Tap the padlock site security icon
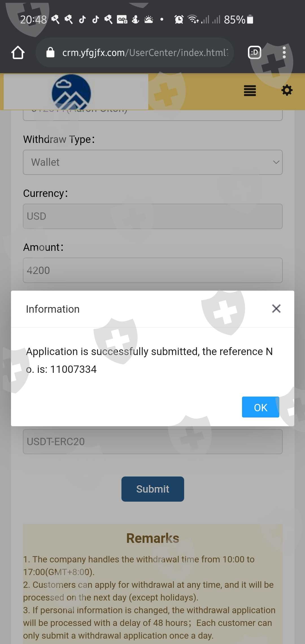The image size is (305, 644). click(x=50, y=53)
